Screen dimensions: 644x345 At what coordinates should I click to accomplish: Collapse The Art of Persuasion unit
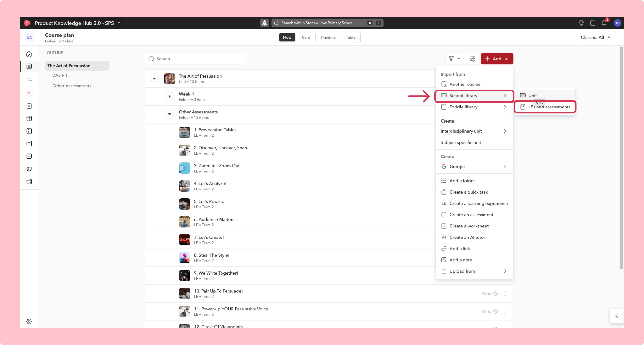155,78
